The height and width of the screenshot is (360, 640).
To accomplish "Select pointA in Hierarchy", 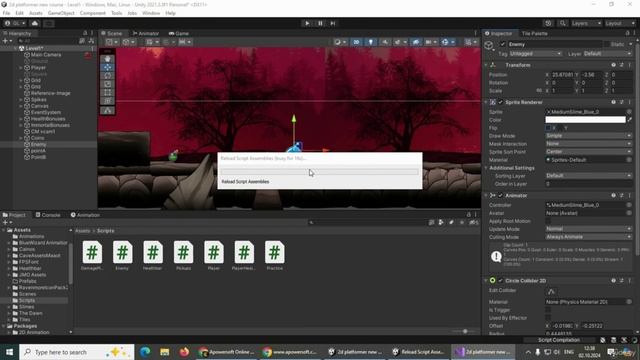I will pos(38,151).
